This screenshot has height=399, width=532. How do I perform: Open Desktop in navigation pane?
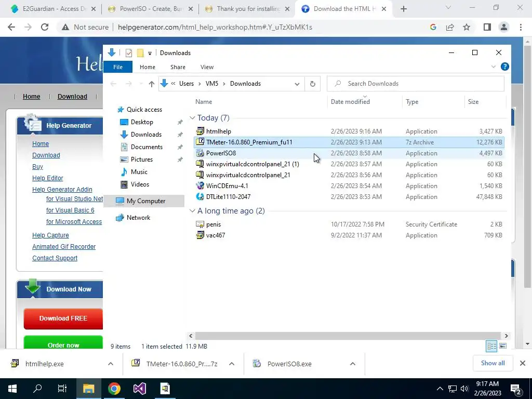tap(142, 122)
